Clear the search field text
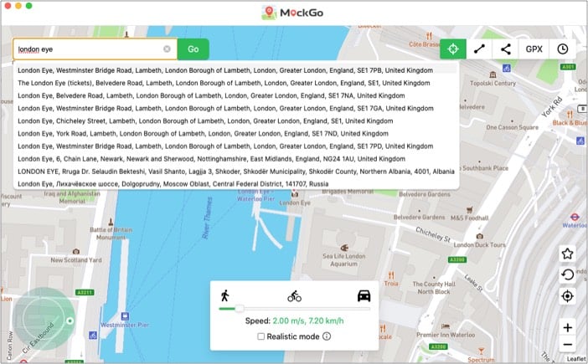Screen dimensions: 588x364 [x=167, y=49]
